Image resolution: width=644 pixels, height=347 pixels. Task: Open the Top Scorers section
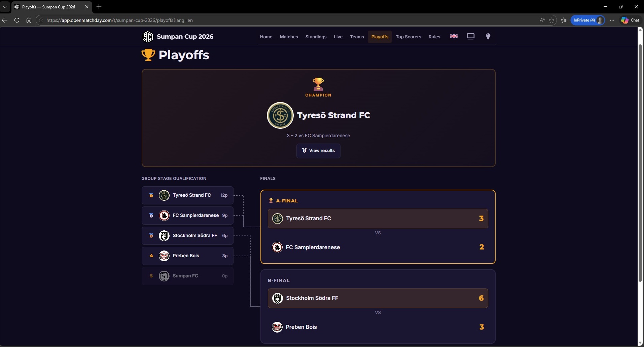point(408,37)
